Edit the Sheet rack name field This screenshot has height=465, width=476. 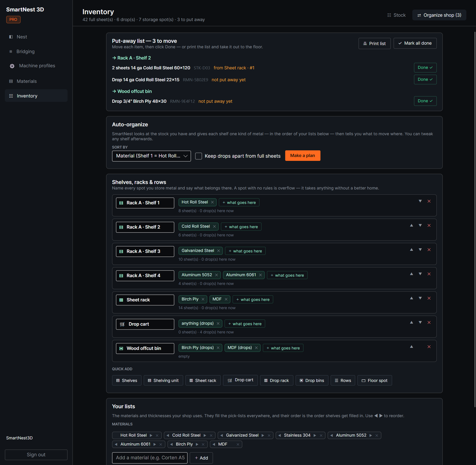(x=145, y=300)
